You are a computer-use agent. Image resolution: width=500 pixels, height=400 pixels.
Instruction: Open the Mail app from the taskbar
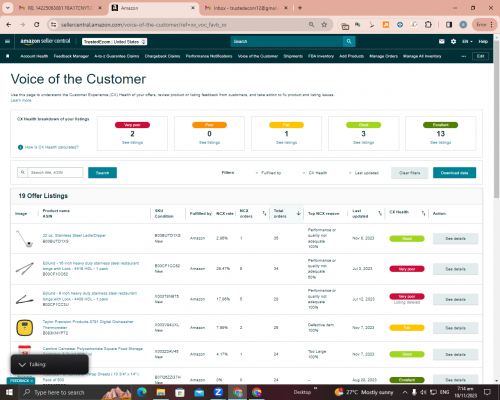(x=199, y=392)
